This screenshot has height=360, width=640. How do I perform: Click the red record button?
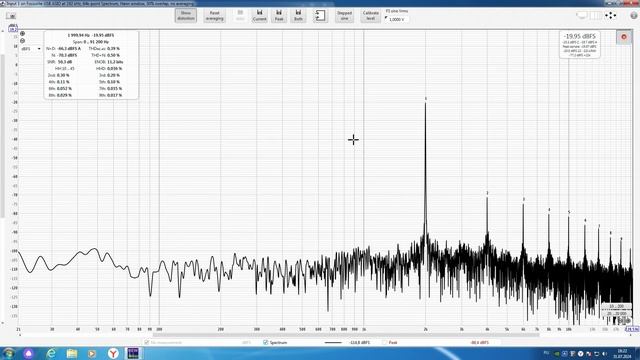pos(624,37)
